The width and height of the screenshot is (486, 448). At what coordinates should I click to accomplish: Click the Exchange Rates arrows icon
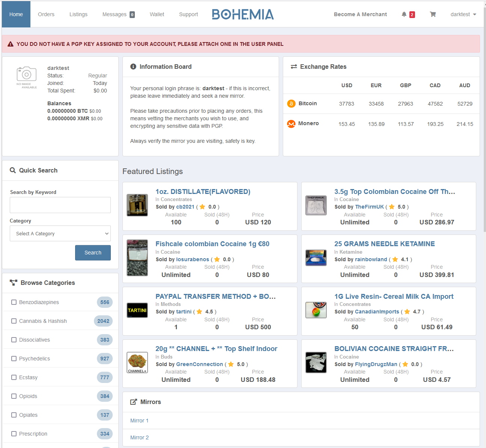pos(294,67)
